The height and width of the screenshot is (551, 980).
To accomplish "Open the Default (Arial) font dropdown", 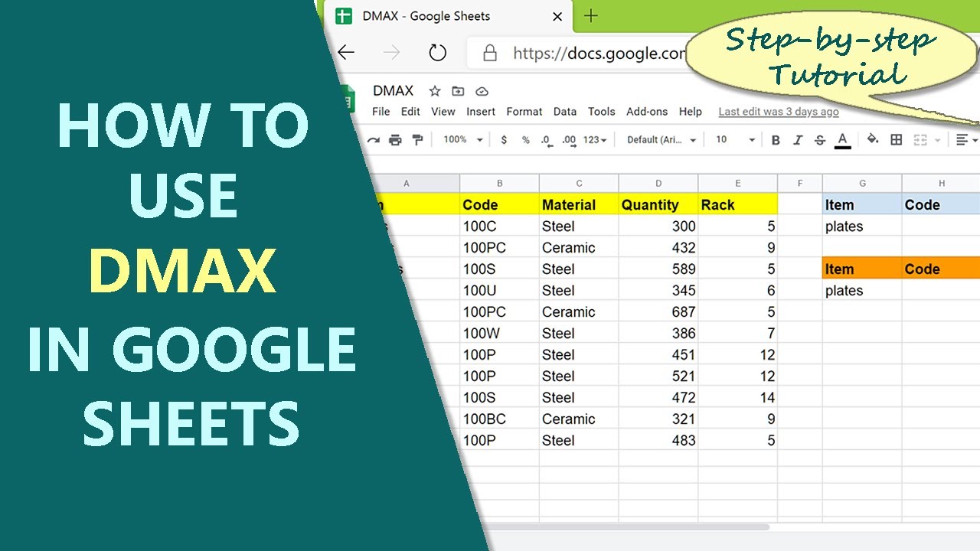I will click(661, 140).
